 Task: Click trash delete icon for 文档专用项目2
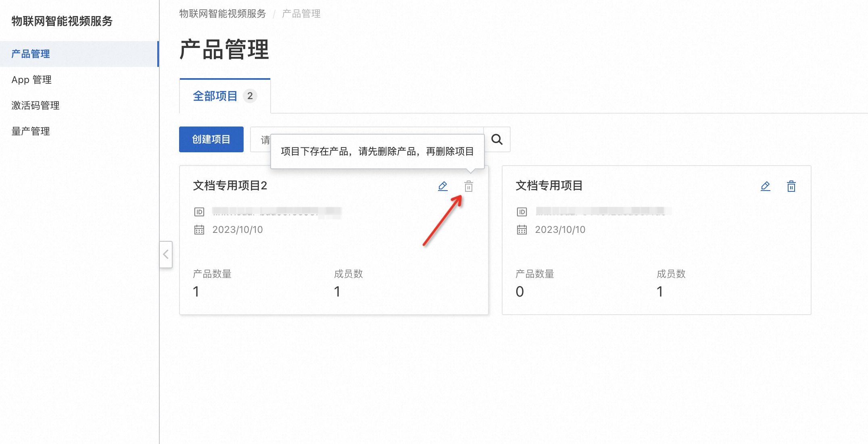coord(468,186)
